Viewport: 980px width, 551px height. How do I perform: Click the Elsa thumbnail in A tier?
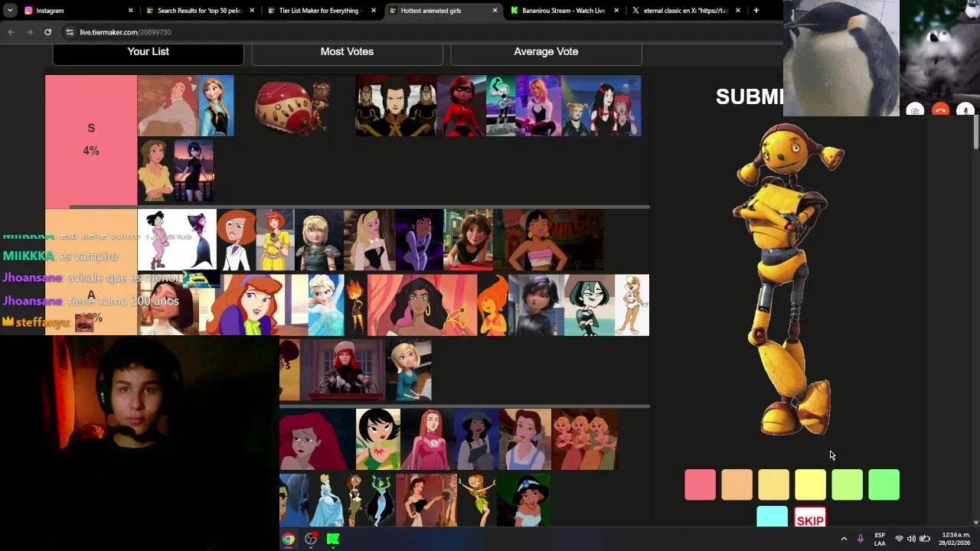(326, 305)
